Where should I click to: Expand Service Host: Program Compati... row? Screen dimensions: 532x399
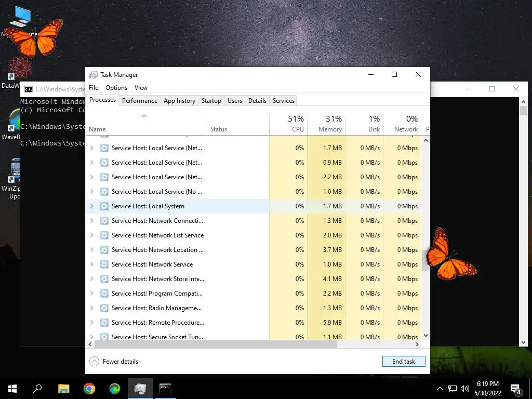91,294
